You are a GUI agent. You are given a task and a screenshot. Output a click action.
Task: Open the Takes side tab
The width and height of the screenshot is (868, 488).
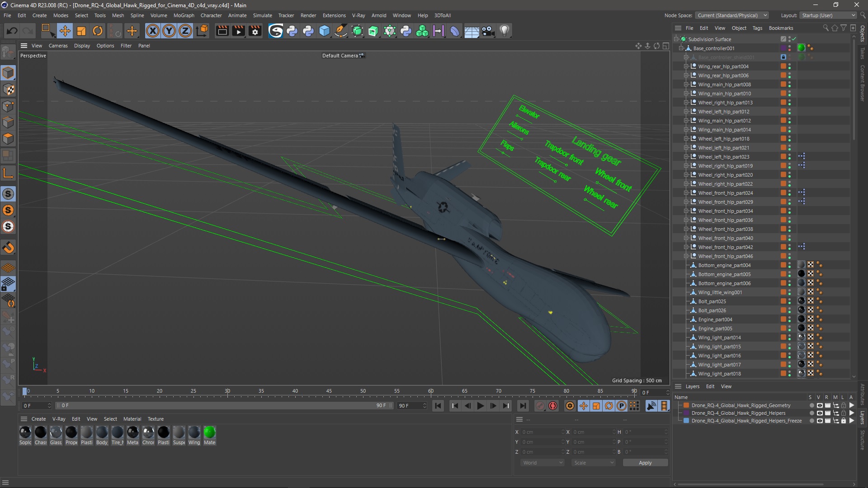[x=863, y=53]
